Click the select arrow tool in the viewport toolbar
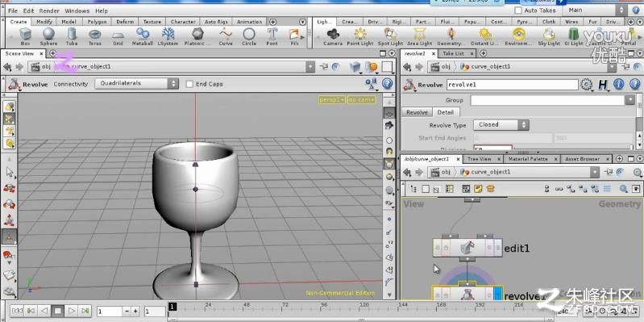This screenshot has height=322, width=644. 10,173
